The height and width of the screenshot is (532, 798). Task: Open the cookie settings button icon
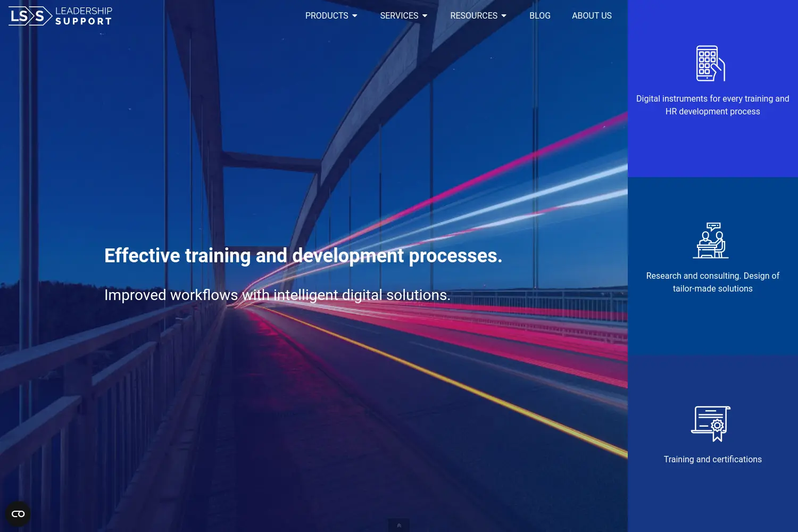point(18,514)
